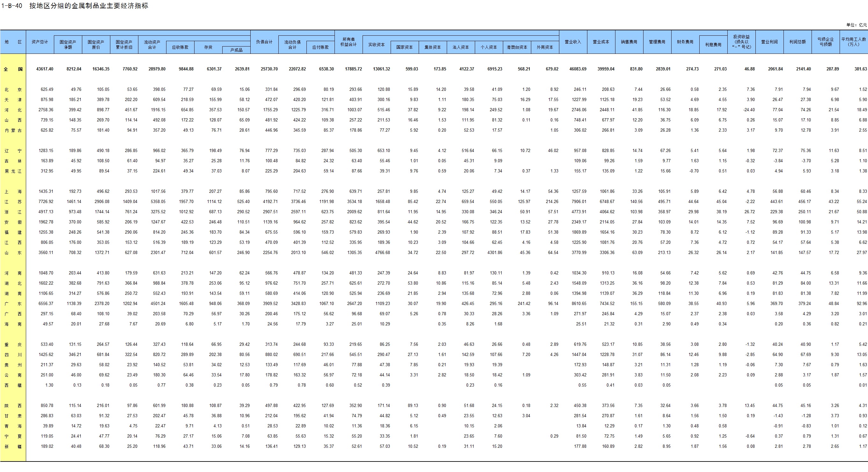Click the table title 按地区分组的金属制品业主要经济指标
868x472 pixels.
89,6
